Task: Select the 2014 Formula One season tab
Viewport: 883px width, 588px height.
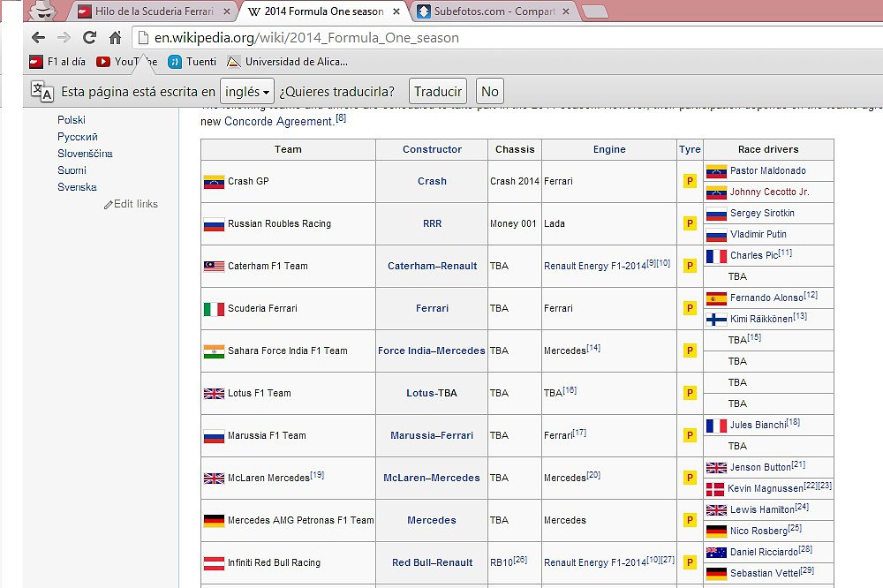Action: 323,11
